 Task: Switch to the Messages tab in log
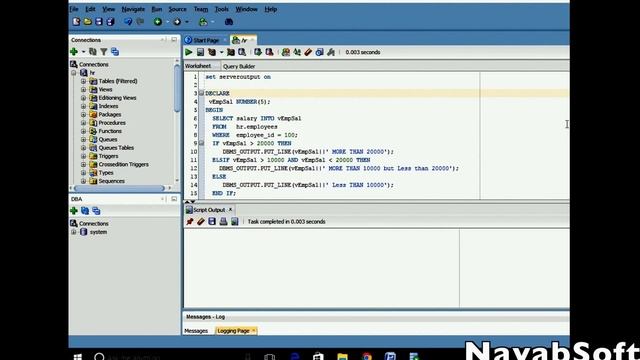tap(196, 331)
